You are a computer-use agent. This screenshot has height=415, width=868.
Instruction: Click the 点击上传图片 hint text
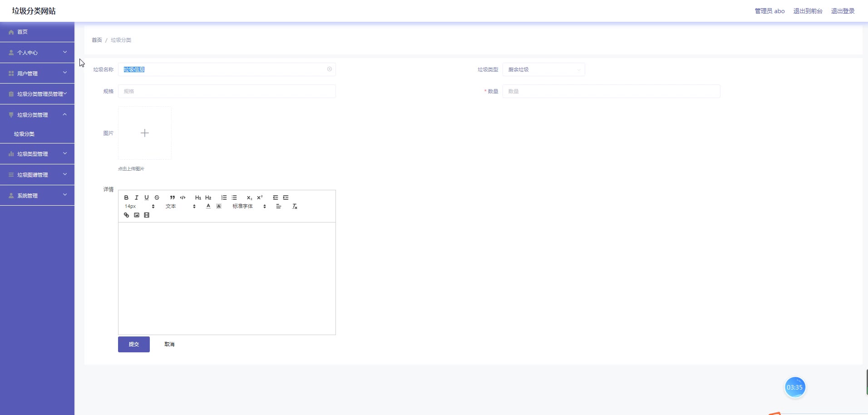[131, 169]
